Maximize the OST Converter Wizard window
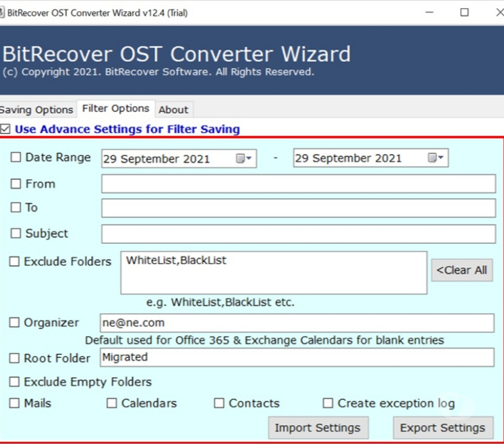504x444 pixels. (464, 12)
